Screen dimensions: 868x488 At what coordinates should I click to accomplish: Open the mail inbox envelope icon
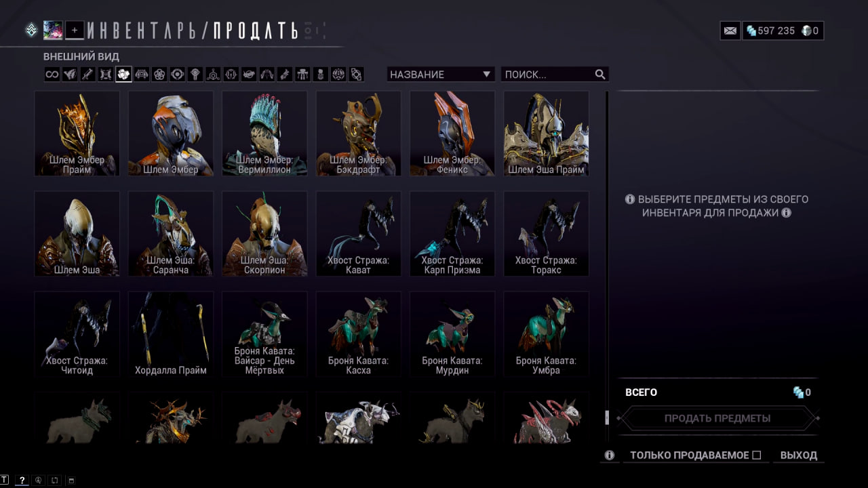click(x=730, y=30)
